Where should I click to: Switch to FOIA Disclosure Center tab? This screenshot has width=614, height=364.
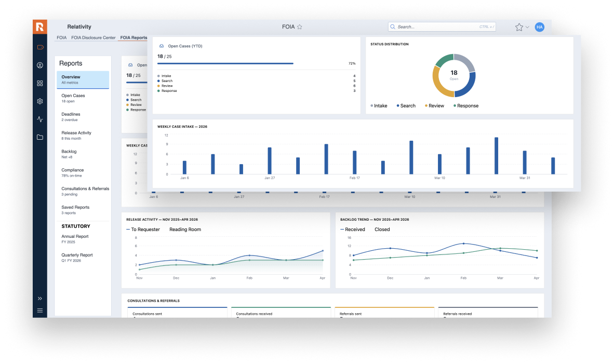pos(93,38)
